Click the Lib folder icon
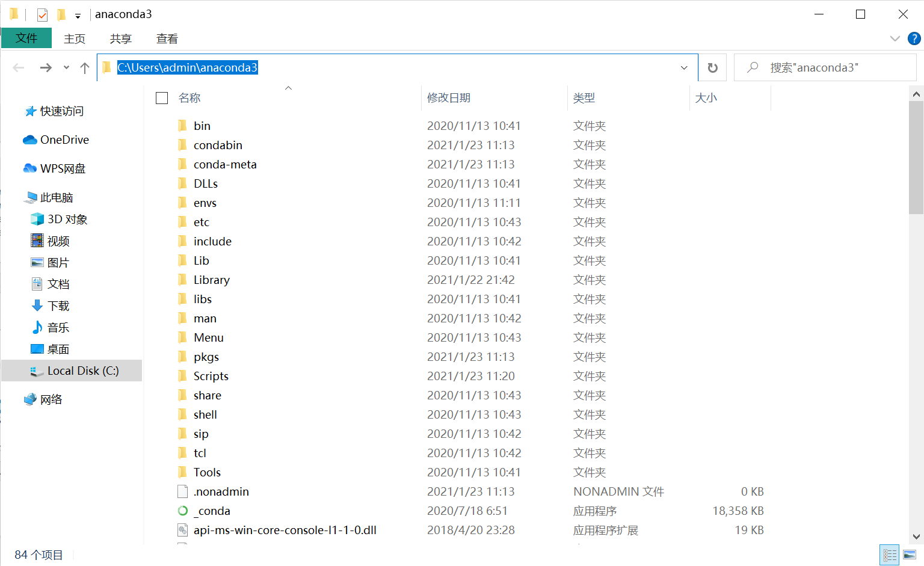 pyautogui.click(x=182, y=260)
